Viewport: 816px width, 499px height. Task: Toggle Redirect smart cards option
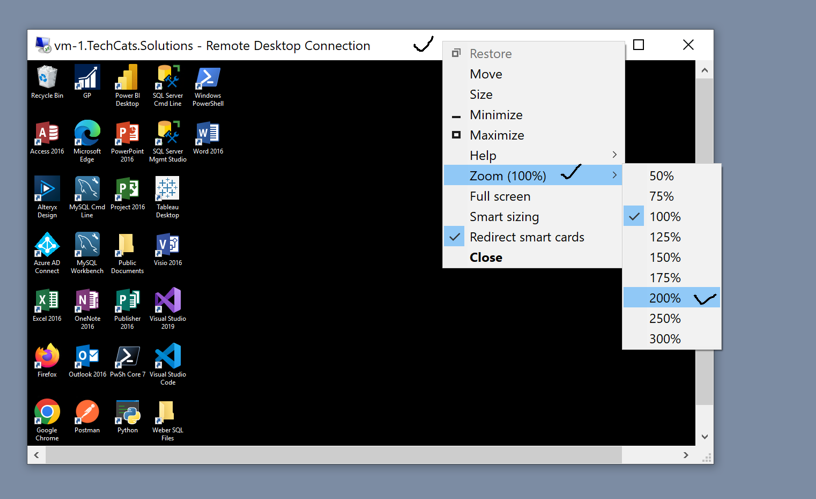(x=532, y=237)
